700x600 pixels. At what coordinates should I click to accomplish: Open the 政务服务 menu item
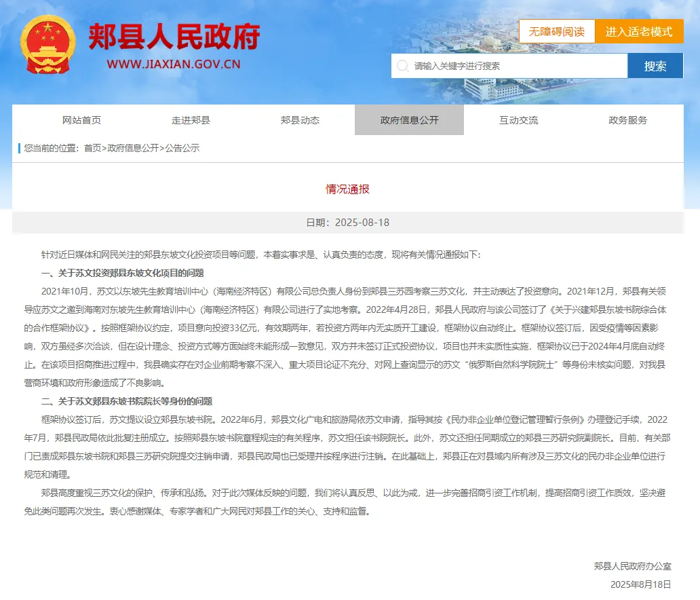[x=627, y=119]
